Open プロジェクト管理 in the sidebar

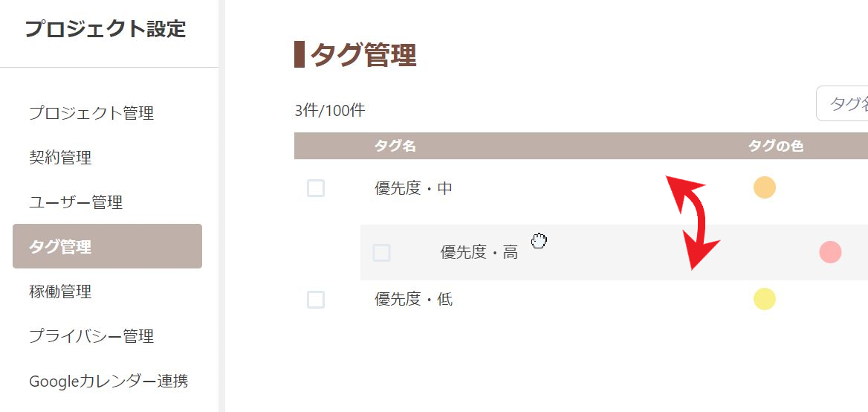tap(91, 113)
